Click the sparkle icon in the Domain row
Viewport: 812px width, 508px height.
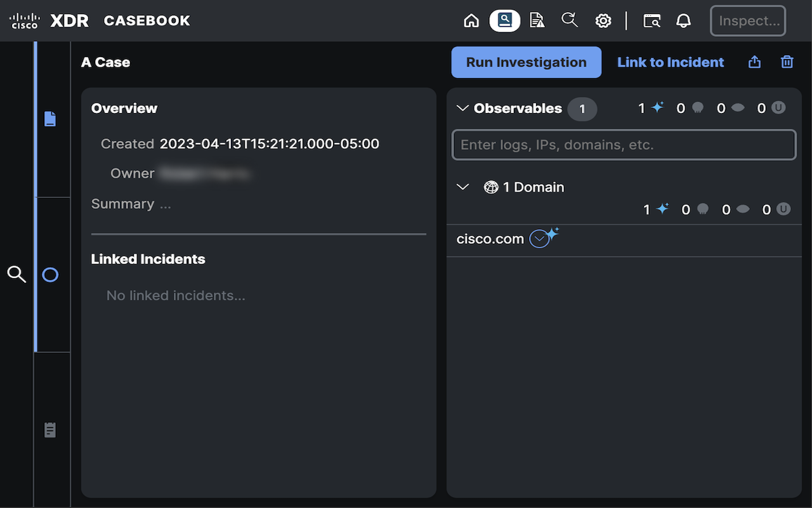point(663,209)
